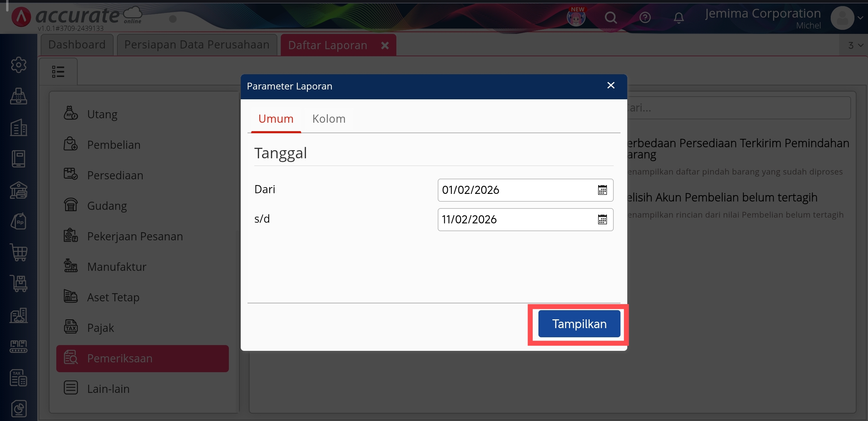Click the settings gear in left sidebar

pos(18,64)
